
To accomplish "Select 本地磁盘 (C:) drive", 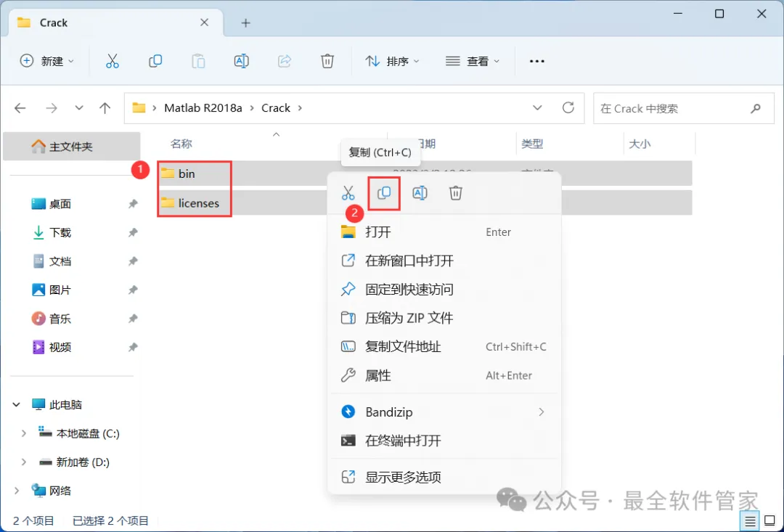I will point(88,433).
